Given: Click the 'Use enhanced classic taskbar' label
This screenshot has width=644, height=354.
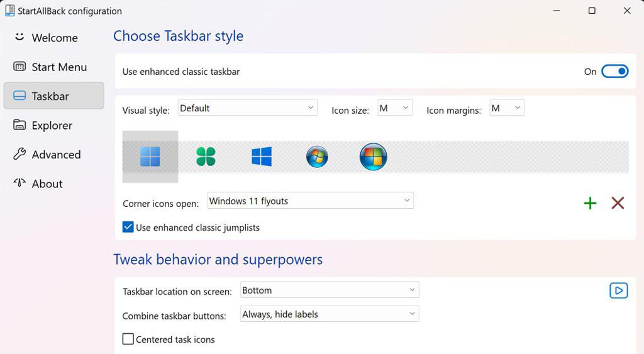Looking at the screenshot, I should [181, 72].
